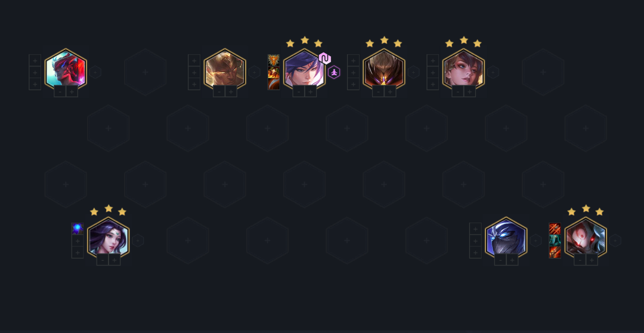Viewport: 644px width, 333px height.
Task: Click the red-eyed white-masked champion portrait
Action: [586, 239]
